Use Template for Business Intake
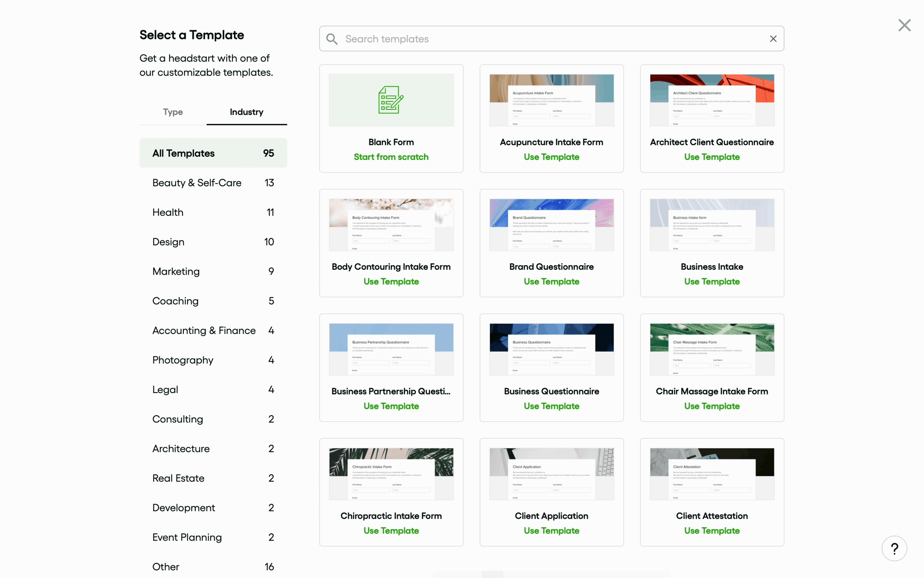This screenshot has width=924, height=578. [712, 282]
